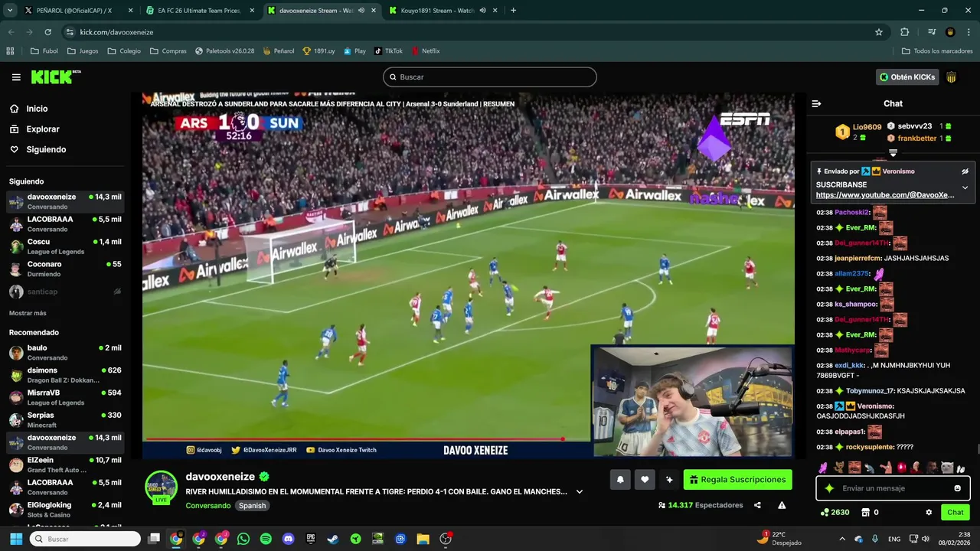Expand the stream title chevron
This screenshot has height=551, width=980.
580,492
